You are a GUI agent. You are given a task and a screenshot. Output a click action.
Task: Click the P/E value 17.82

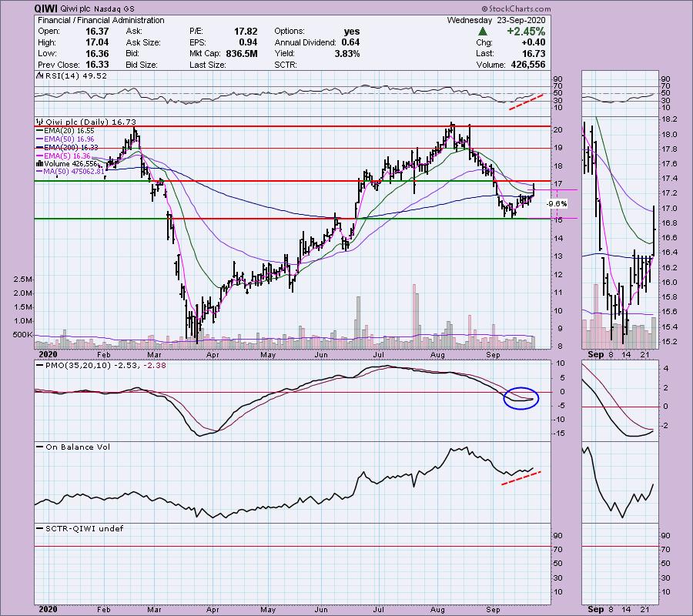246,32
